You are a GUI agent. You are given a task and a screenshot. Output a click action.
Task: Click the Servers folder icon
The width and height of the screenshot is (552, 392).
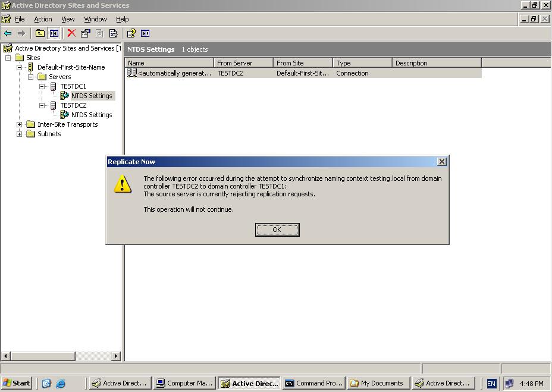click(42, 77)
